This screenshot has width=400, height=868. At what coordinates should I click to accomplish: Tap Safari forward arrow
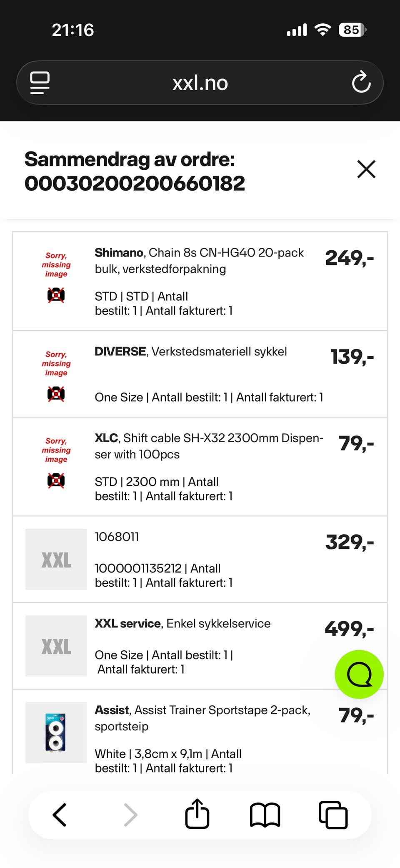tap(130, 815)
